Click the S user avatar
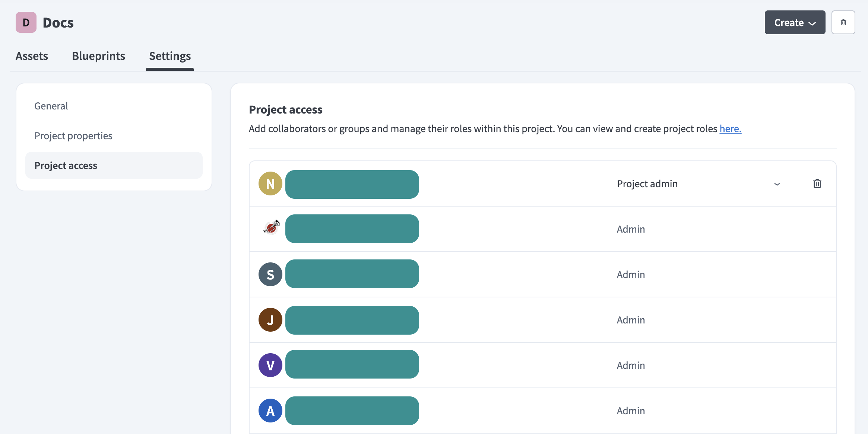 click(x=270, y=274)
